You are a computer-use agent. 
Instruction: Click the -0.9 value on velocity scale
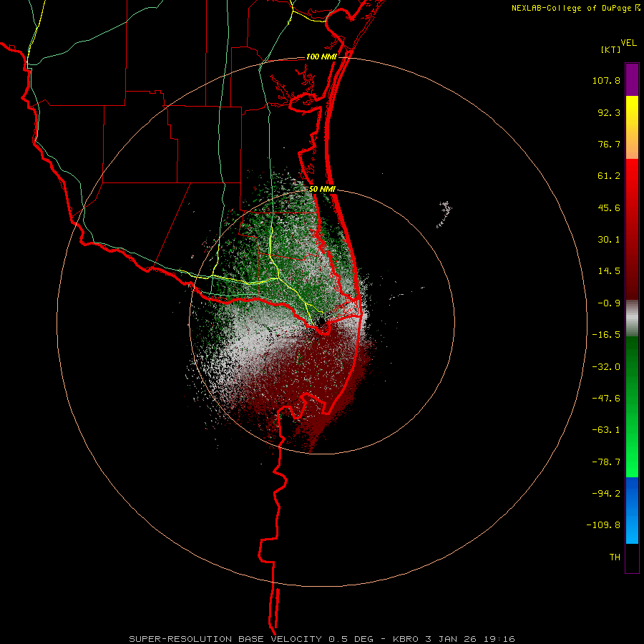click(x=609, y=303)
